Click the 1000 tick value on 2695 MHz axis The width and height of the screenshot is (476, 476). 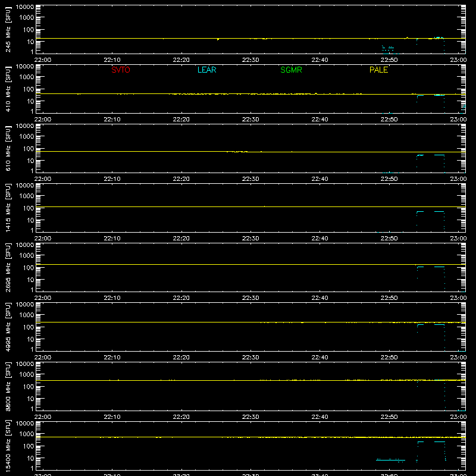[27, 256]
